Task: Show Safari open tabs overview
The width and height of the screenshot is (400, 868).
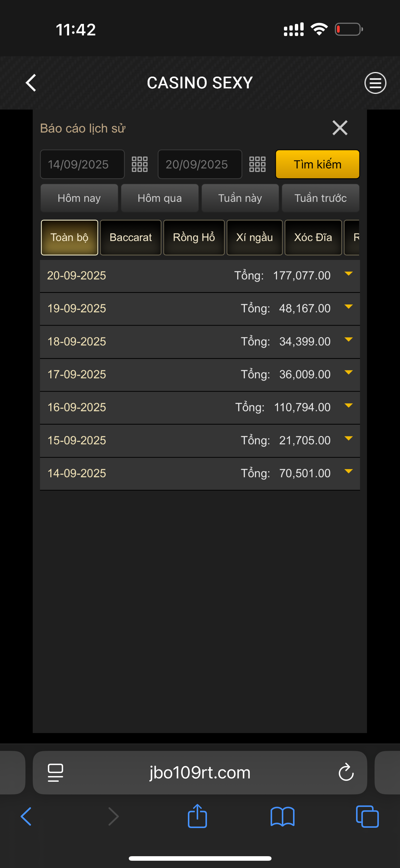Action: coord(367,816)
